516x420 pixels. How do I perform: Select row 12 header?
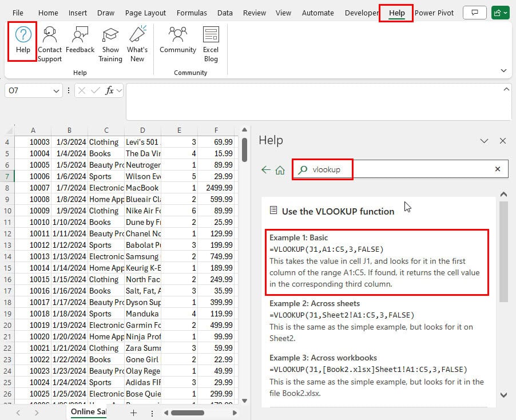[7, 233]
